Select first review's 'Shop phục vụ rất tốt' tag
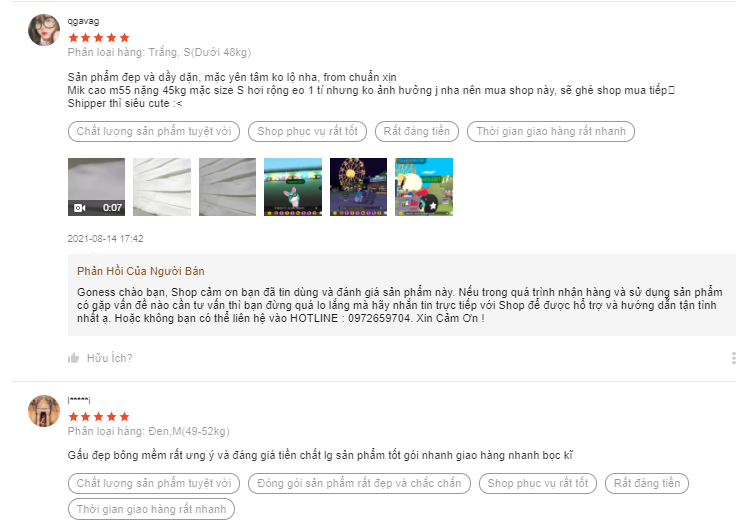The width and height of the screenshot is (751, 529). coord(307,131)
